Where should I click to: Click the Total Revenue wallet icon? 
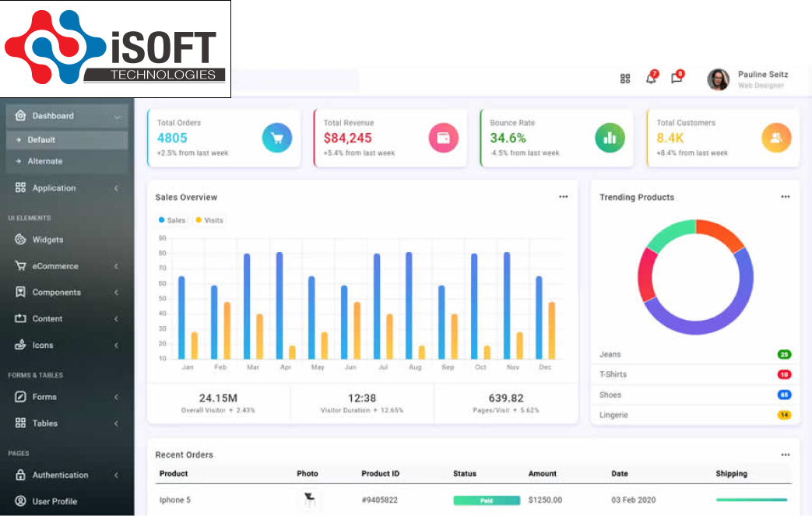click(443, 139)
